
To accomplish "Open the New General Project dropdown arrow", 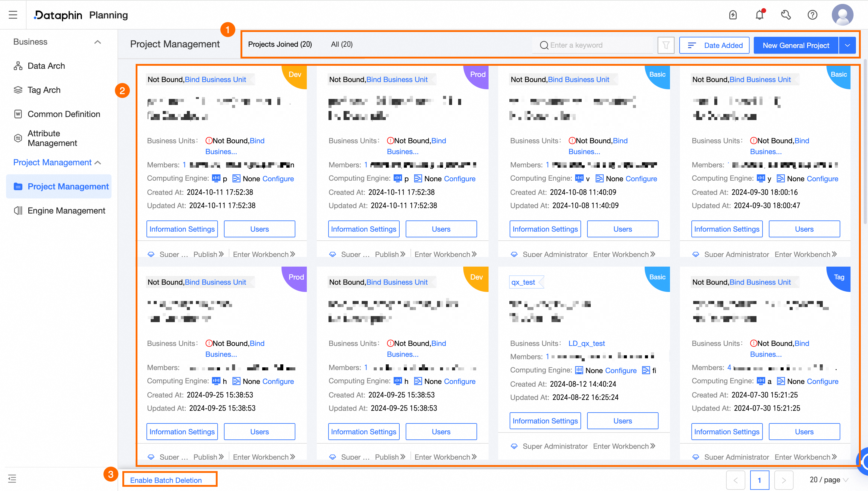I will tap(848, 45).
